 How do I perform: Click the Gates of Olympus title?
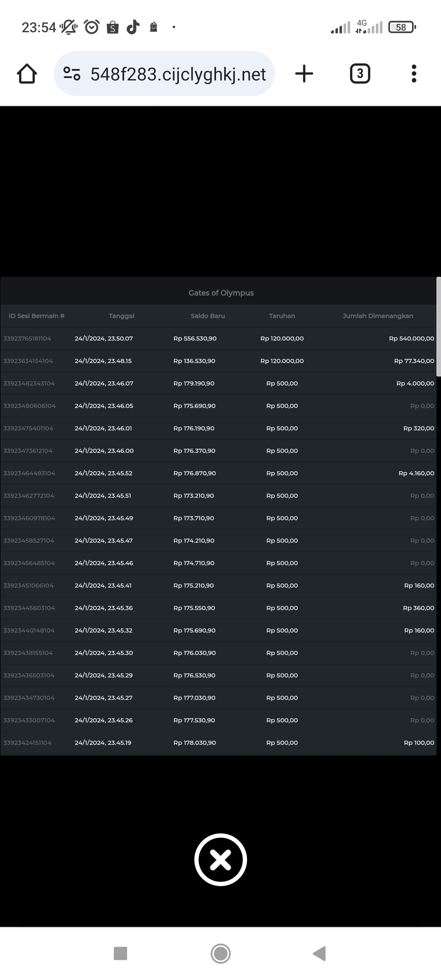221,293
